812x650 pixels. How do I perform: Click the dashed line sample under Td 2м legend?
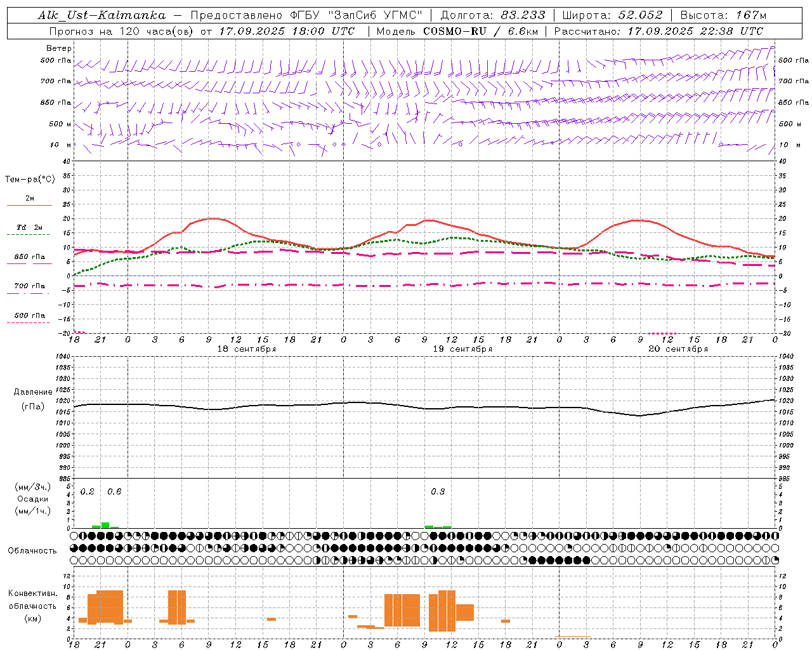(x=29, y=235)
